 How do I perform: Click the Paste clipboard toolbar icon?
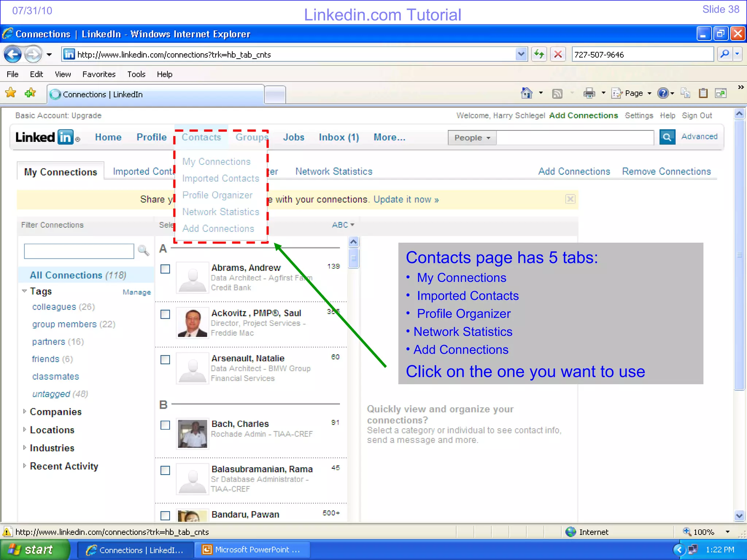pos(703,93)
